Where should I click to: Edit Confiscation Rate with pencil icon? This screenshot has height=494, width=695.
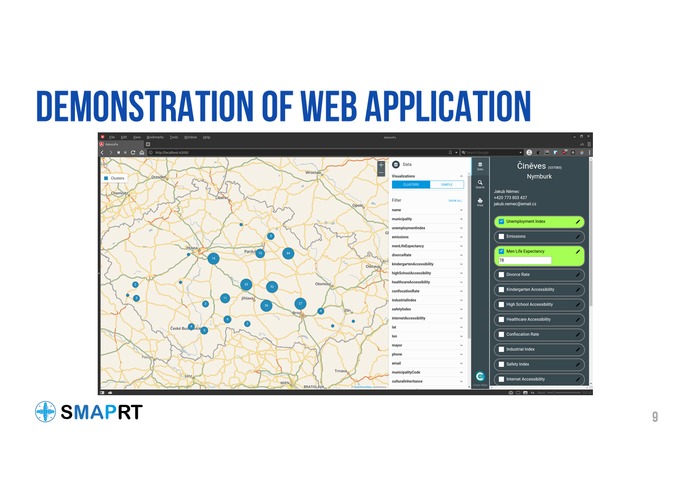[578, 335]
